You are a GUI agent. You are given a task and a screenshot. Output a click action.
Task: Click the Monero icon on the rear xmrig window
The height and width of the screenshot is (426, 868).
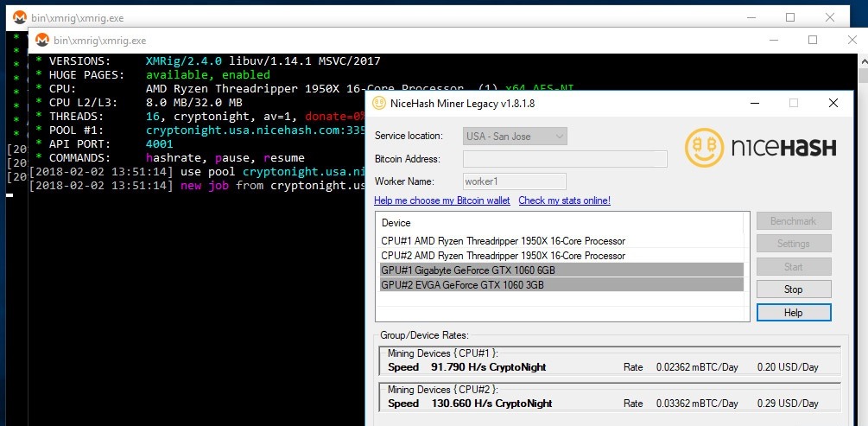[x=18, y=16]
